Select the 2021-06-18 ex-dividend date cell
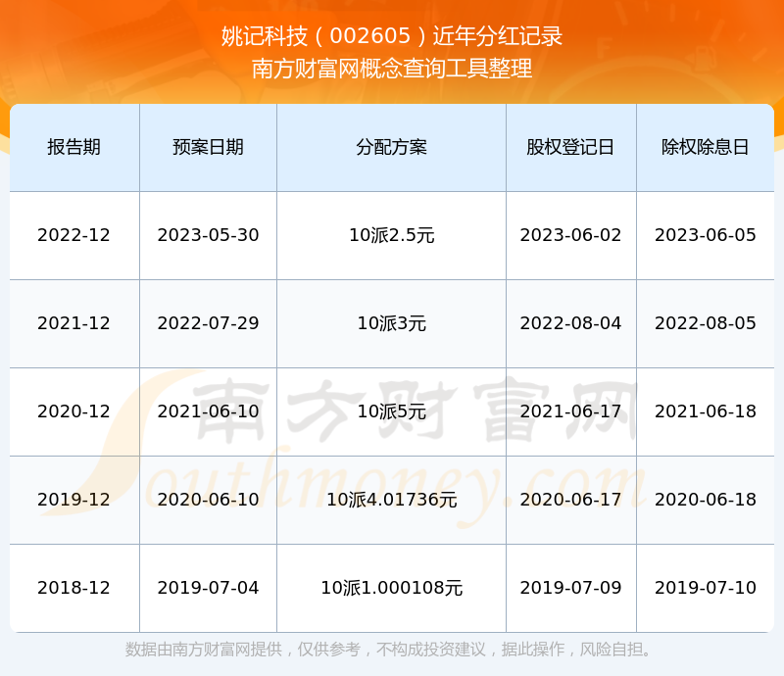784x676 pixels. click(705, 411)
